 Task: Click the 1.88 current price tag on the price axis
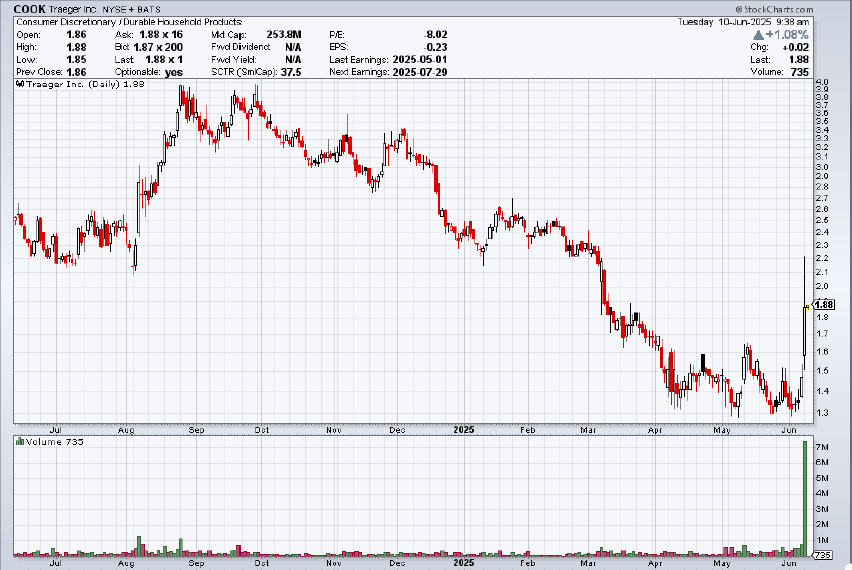click(x=824, y=305)
